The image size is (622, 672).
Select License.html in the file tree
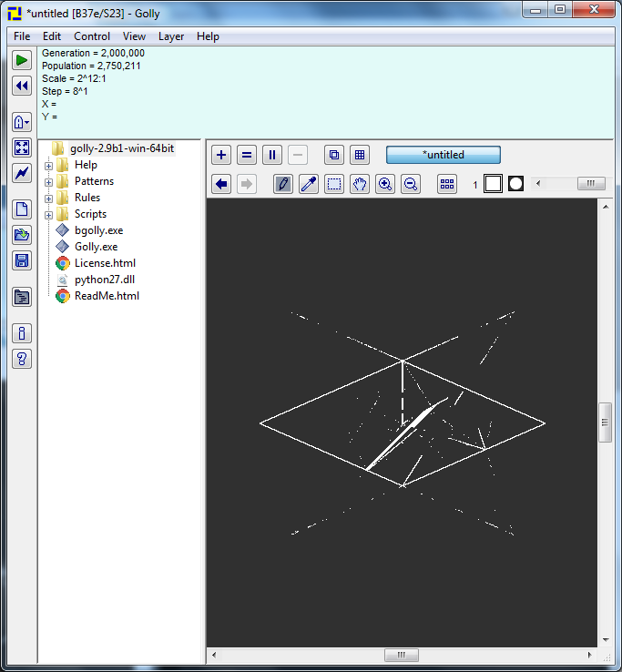(x=105, y=263)
